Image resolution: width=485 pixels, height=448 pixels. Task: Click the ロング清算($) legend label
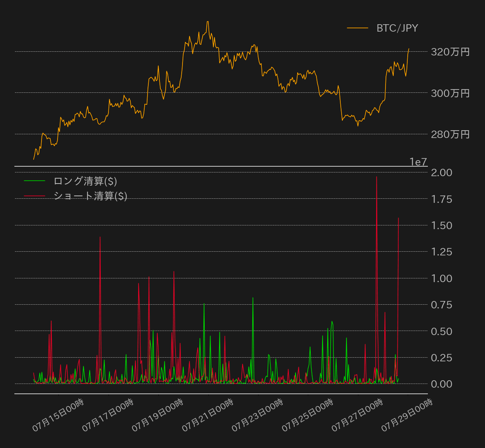85,181
